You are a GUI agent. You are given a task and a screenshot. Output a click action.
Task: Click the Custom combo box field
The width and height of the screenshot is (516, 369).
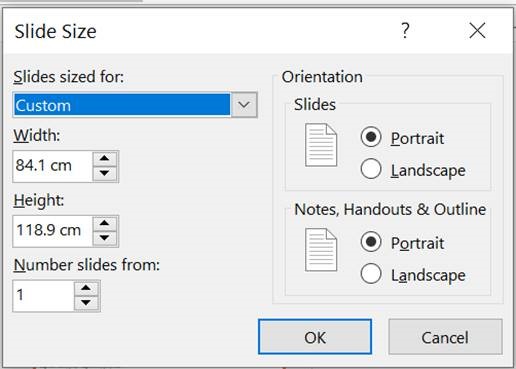pyautogui.click(x=122, y=105)
